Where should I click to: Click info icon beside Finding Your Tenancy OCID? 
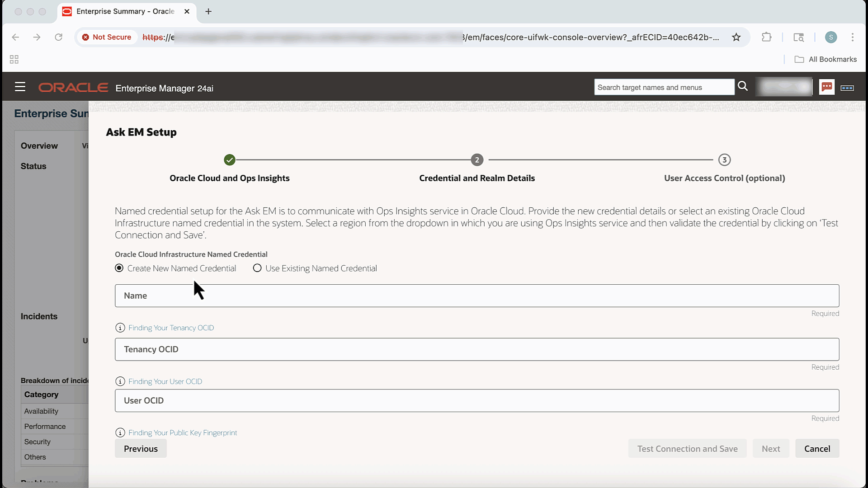point(120,328)
